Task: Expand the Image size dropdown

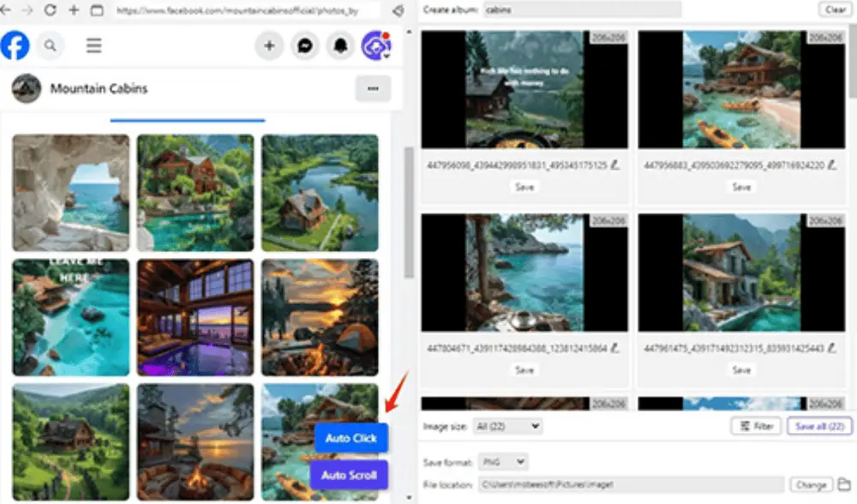Action: click(x=508, y=426)
